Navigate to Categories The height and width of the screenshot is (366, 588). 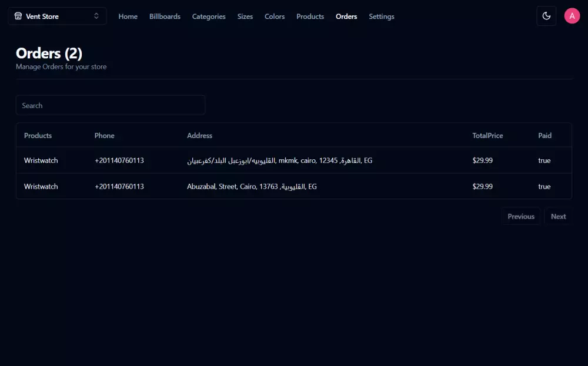tap(209, 16)
